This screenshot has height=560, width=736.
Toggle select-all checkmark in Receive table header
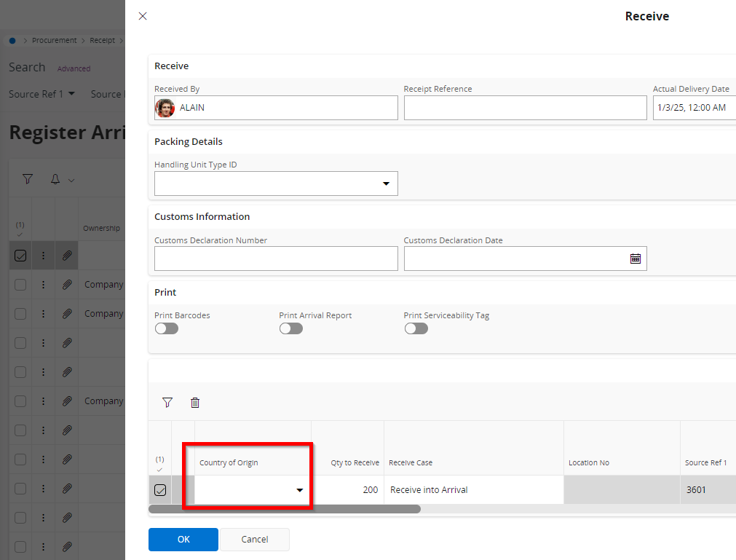click(x=159, y=470)
